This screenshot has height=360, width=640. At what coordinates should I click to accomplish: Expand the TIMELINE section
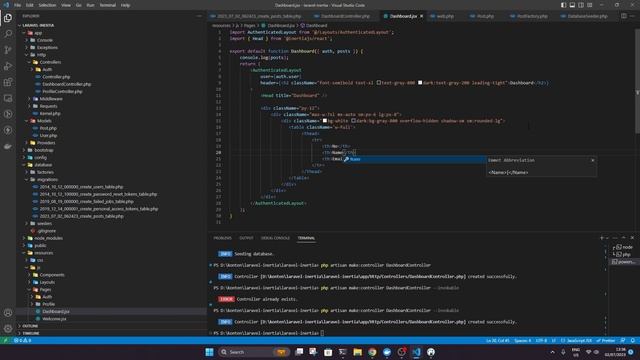(31, 333)
